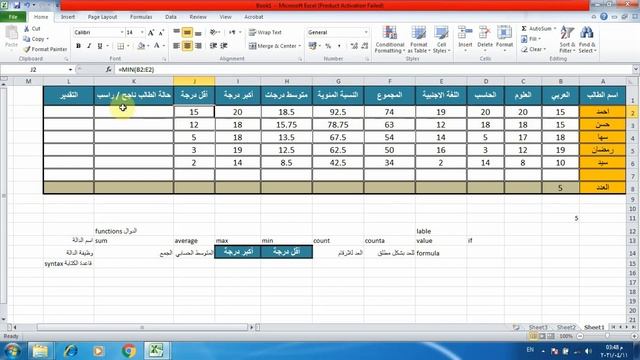Open Internet Explorer from taskbar

(x=70, y=351)
